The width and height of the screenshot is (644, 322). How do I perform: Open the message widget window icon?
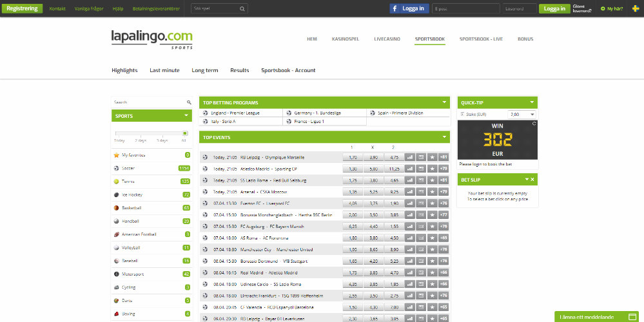[x=633, y=317]
